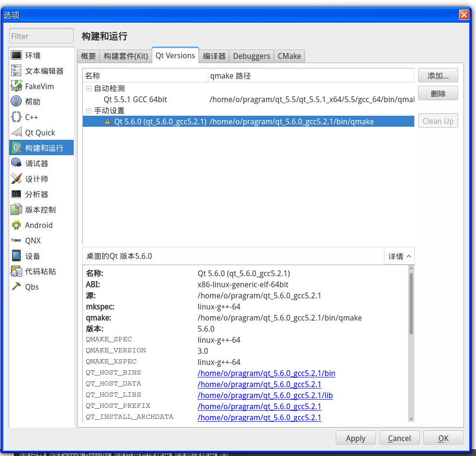
Task: Select the Qt Versions tab
Action: tap(175, 55)
